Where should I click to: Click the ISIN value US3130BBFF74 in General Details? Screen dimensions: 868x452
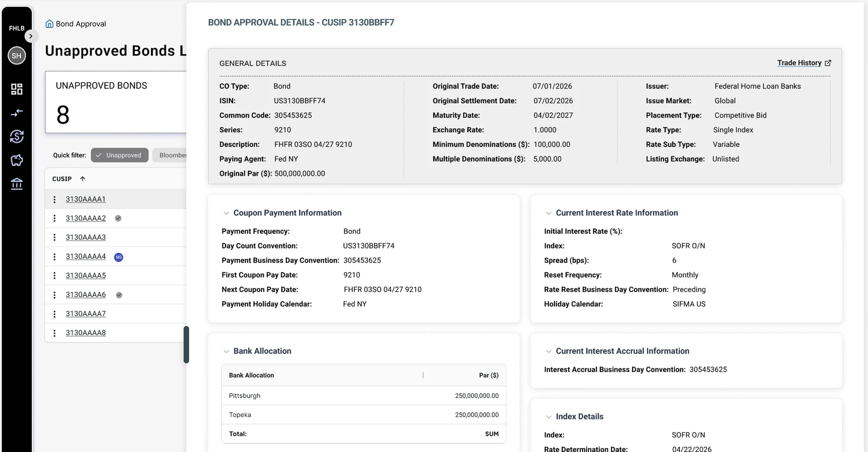click(299, 100)
